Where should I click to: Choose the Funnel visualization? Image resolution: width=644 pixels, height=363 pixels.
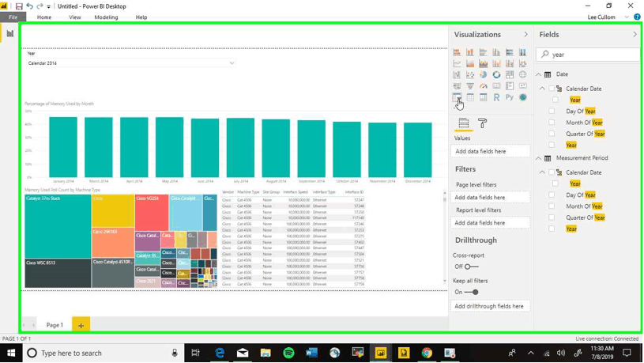[x=470, y=86]
